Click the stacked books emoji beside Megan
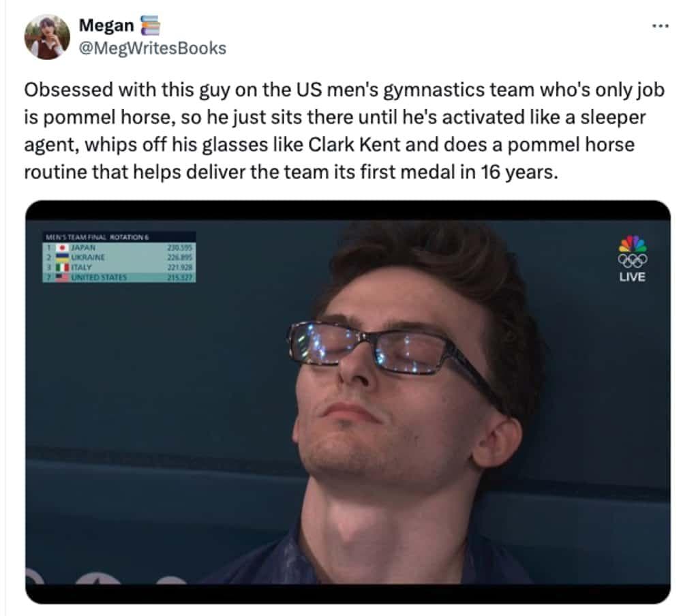Viewport: 681px width, 616px height. 150,25
